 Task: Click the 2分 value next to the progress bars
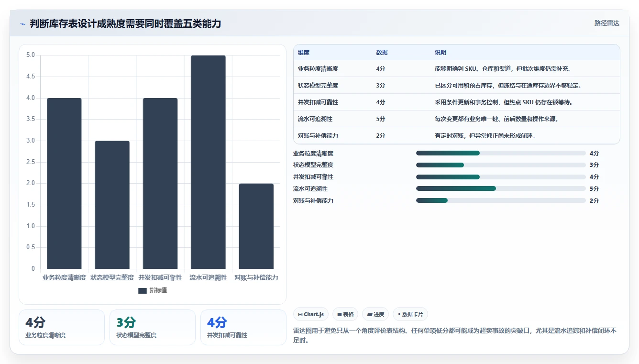click(595, 201)
